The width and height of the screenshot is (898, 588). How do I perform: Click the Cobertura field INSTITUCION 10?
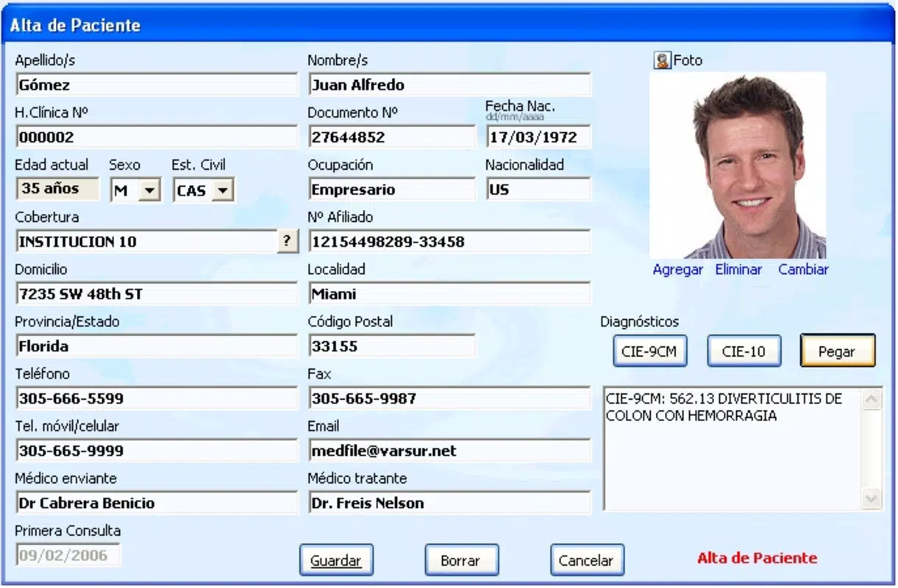(146, 241)
